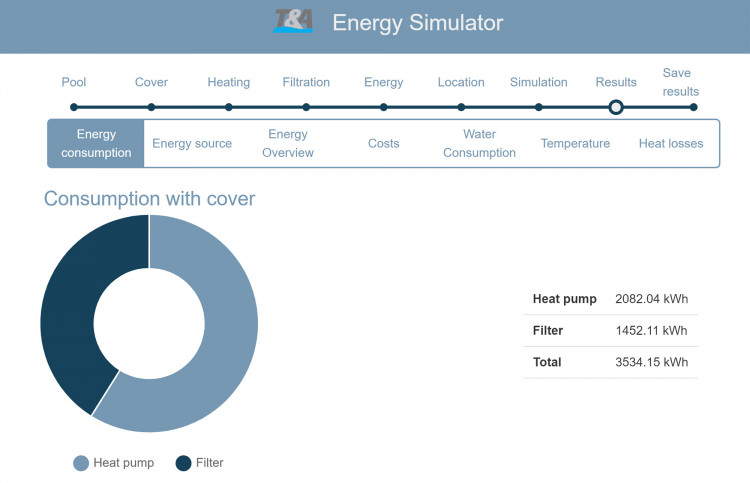Go to Save results step
Screen dimensions: 750x483
[x=681, y=82]
